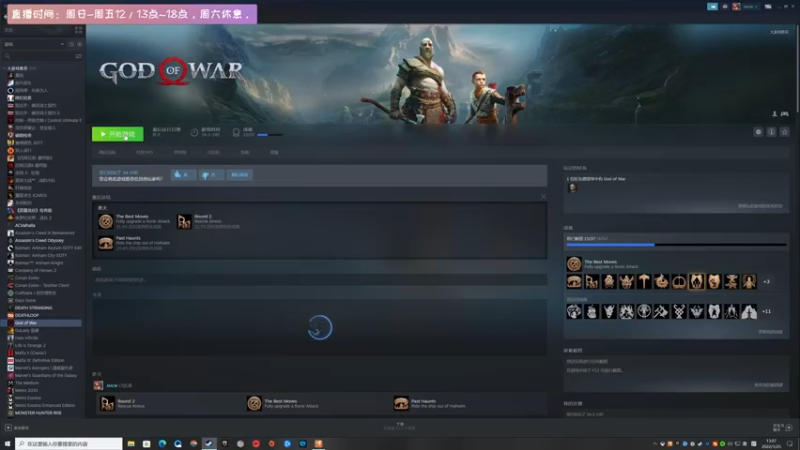Select the round emblem locked achievement icon
This screenshot has width=800, height=450.
coord(644,311)
